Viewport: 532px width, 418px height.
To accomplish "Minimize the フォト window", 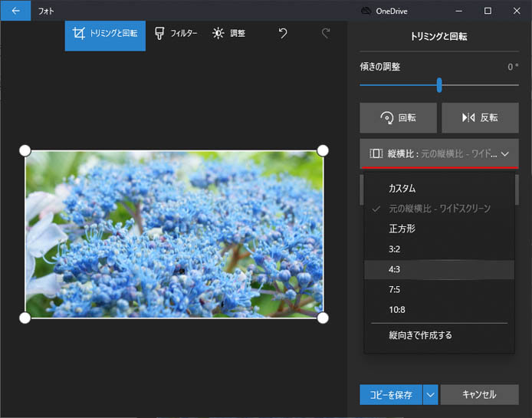I will tap(458, 11).
